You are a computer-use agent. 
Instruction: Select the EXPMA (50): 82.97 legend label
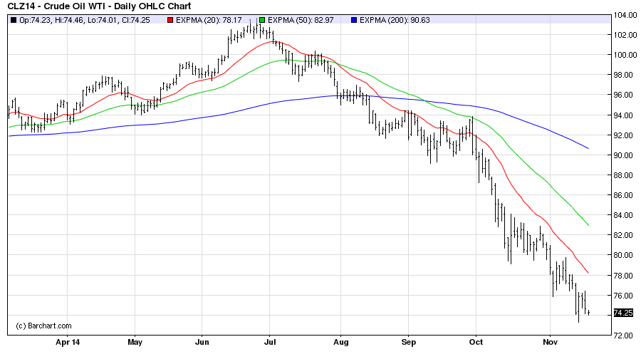[301, 20]
